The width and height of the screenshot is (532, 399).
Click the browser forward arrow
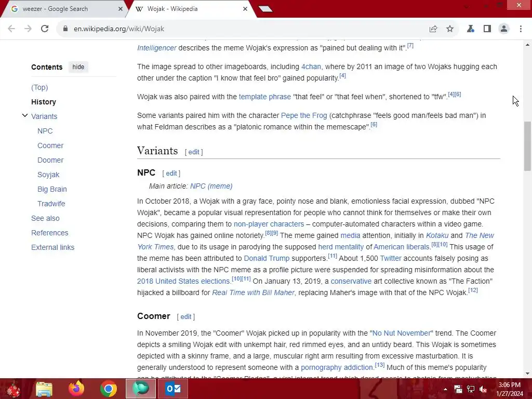[28, 29]
